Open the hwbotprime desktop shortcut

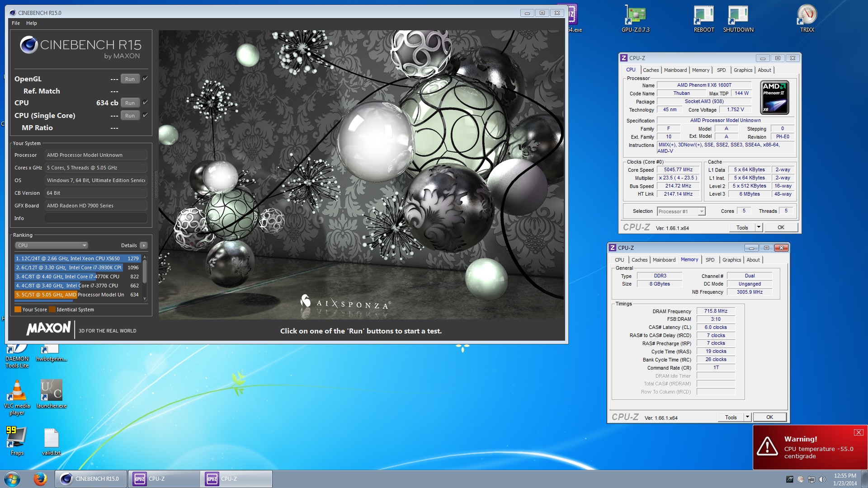point(51,353)
